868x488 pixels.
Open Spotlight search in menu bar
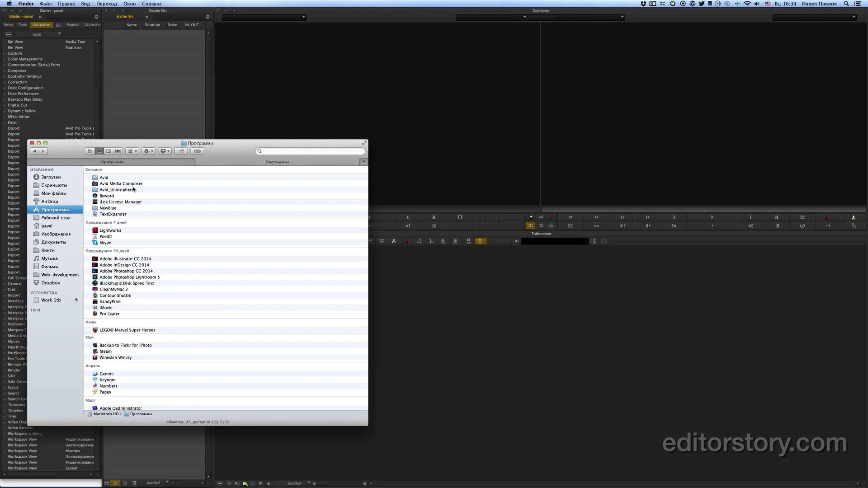pyautogui.click(x=846, y=4)
